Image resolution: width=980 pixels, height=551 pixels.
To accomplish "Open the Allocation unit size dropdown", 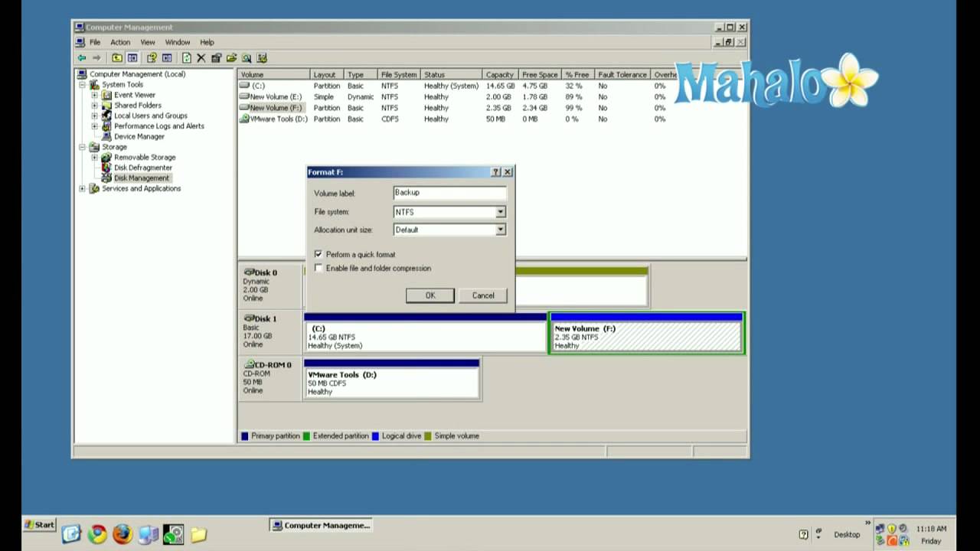I will [x=500, y=230].
